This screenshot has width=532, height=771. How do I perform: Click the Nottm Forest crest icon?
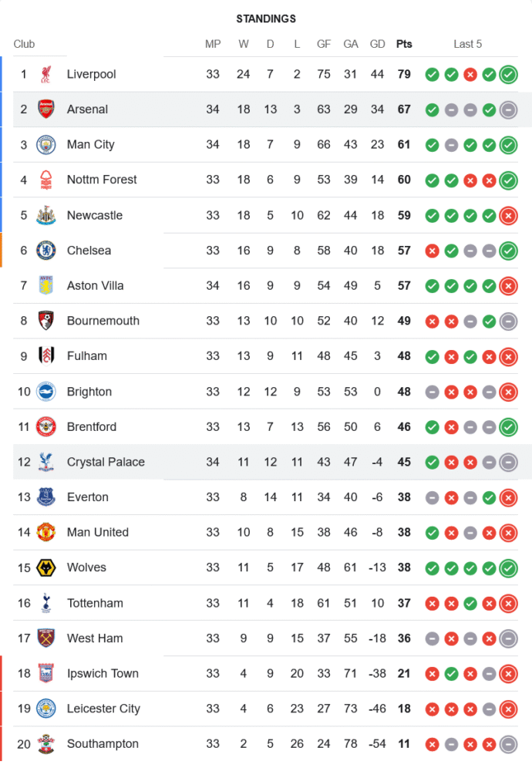click(46, 180)
